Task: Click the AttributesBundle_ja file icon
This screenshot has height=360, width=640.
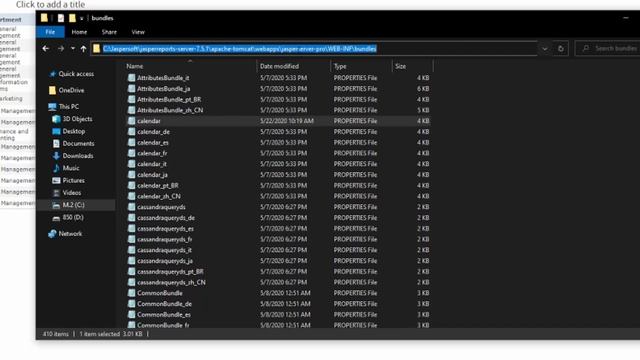Action: tap(131, 89)
